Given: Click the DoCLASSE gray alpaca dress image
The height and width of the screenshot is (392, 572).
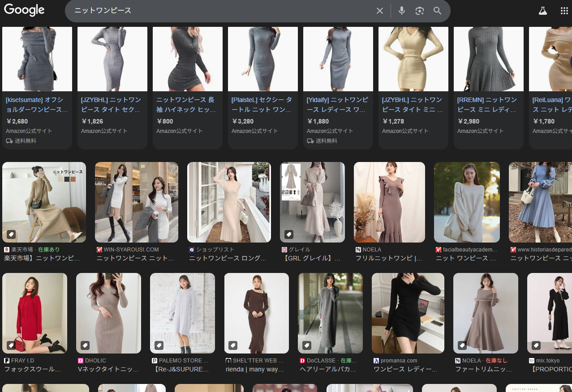Looking at the screenshot, I should coord(330,313).
